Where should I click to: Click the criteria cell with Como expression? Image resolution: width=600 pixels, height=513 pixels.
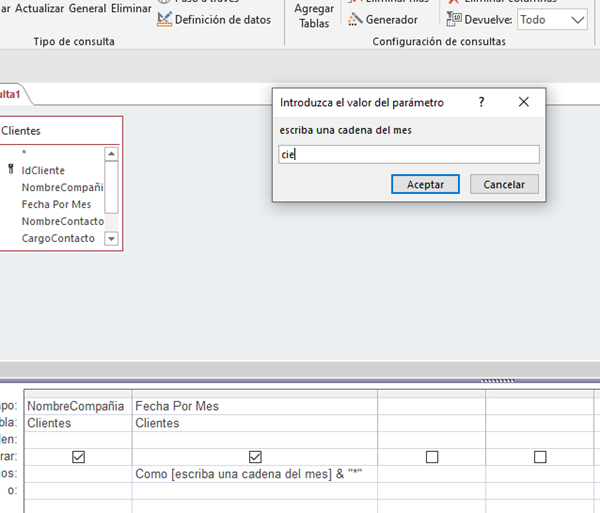[254, 474]
